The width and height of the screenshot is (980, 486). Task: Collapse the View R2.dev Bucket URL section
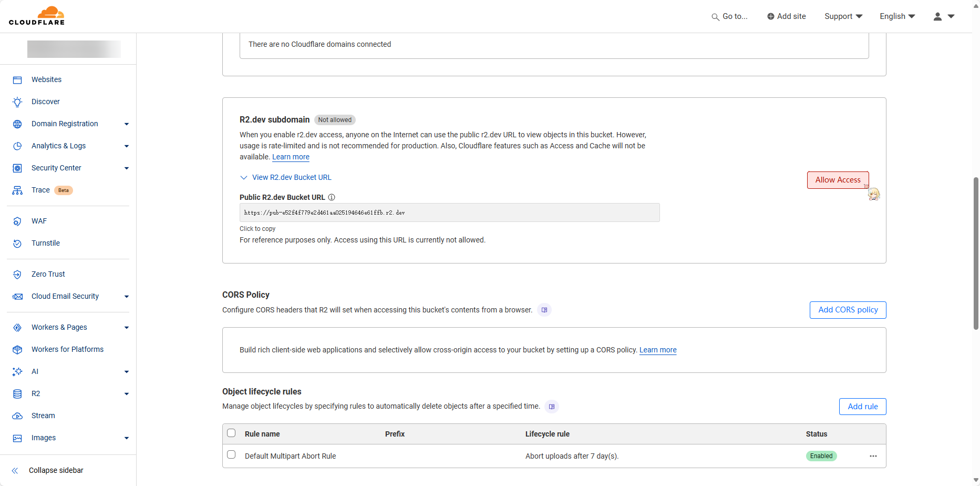(244, 177)
